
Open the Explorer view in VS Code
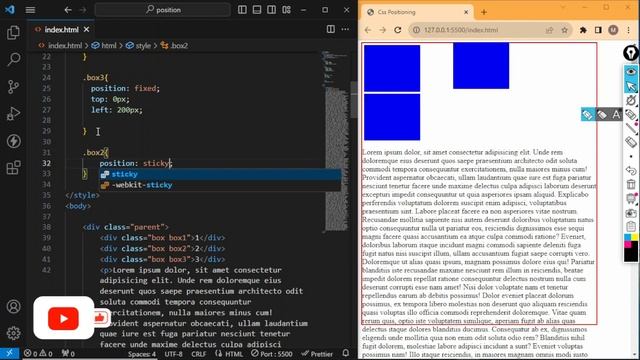(x=13, y=32)
